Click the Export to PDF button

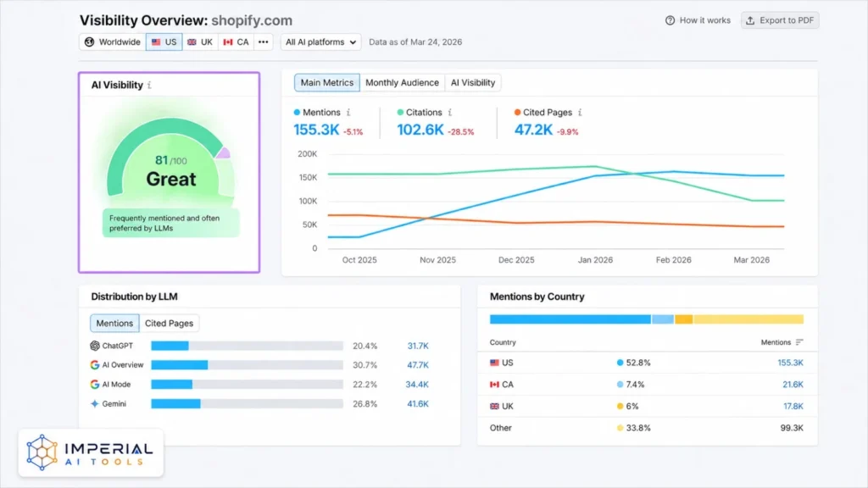[x=780, y=20]
